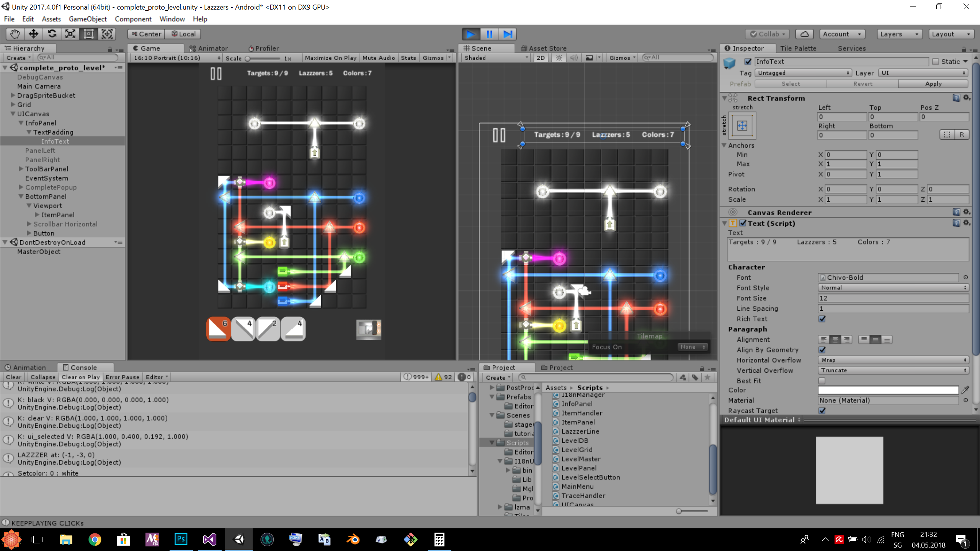
Task: Select the Move tool
Action: click(33, 34)
